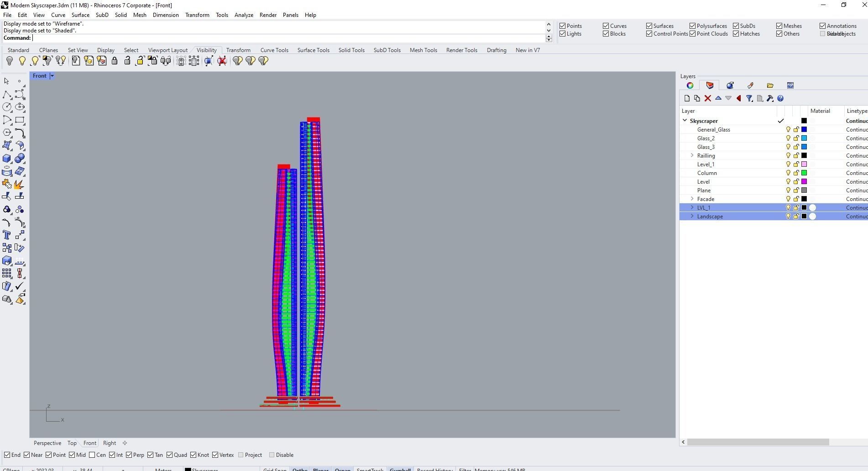Add a new viewport tab

(x=125, y=443)
